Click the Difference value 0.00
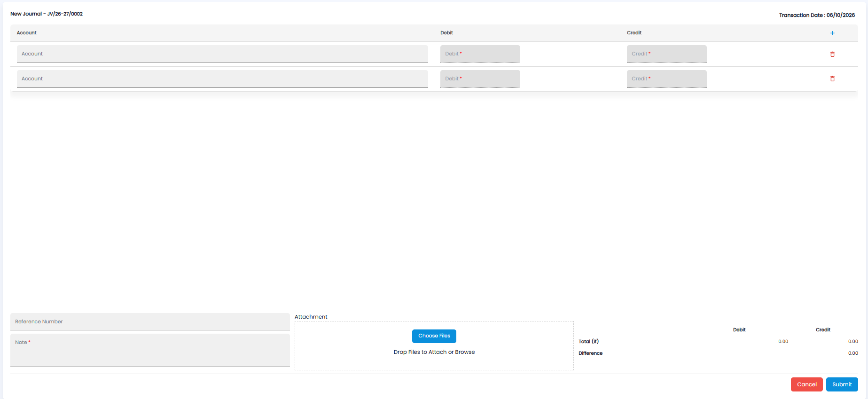 pyautogui.click(x=853, y=353)
